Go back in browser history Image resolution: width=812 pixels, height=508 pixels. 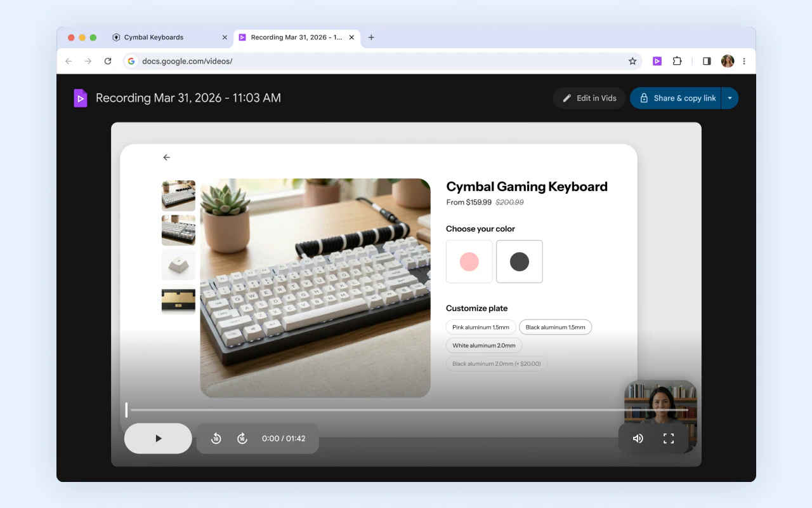pyautogui.click(x=69, y=61)
